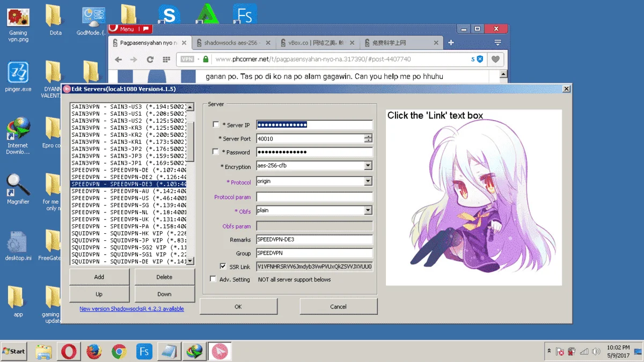Launch pinger.exe from the desktop
Viewport: 644px width, 362px height.
click(x=18, y=77)
